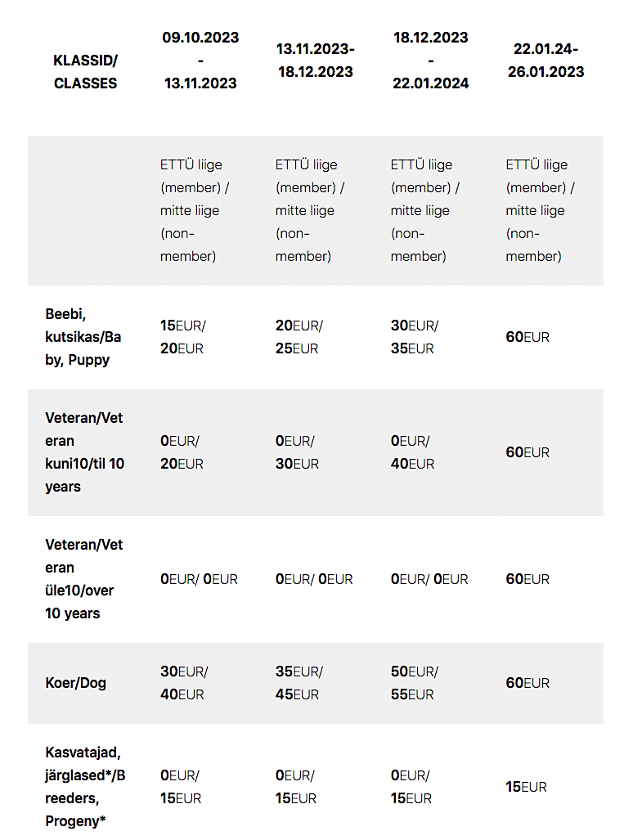Click the 15EUR/20EUR puppy price cell
Viewport: 633px width, 840px height.
click(183, 337)
